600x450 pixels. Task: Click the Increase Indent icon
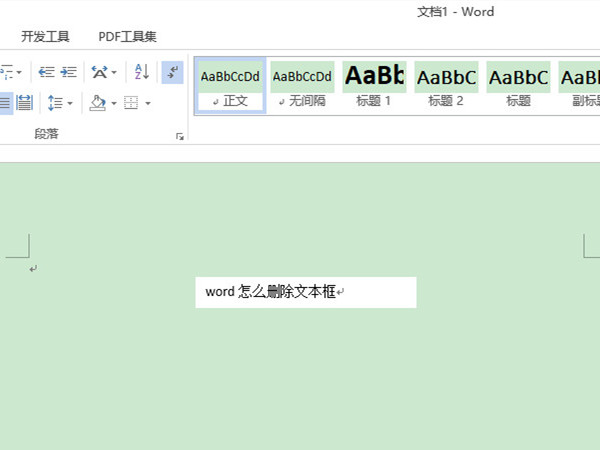tap(68, 72)
